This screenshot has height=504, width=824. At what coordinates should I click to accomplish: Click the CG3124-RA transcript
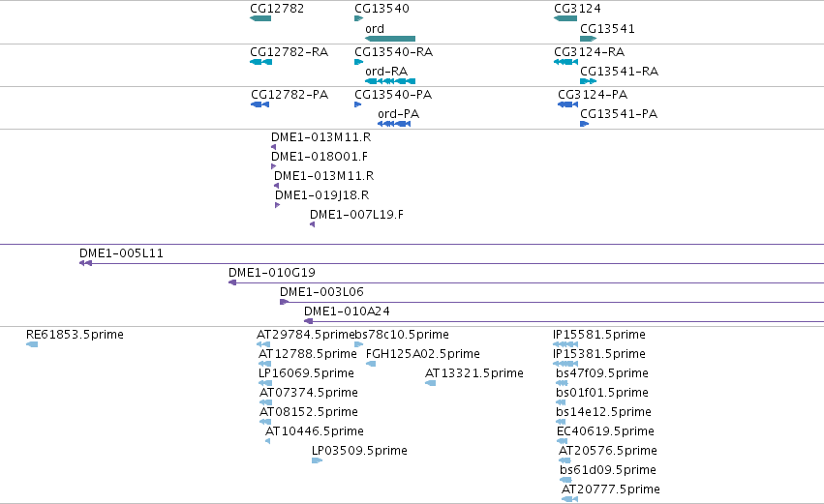point(566,62)
